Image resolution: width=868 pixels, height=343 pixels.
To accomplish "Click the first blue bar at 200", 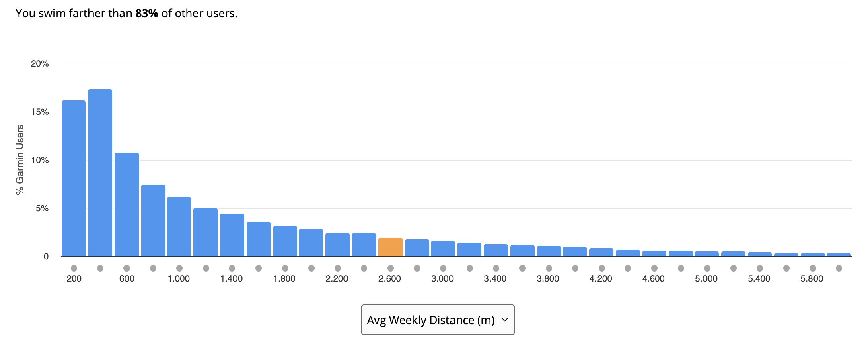I will [74, 178].
